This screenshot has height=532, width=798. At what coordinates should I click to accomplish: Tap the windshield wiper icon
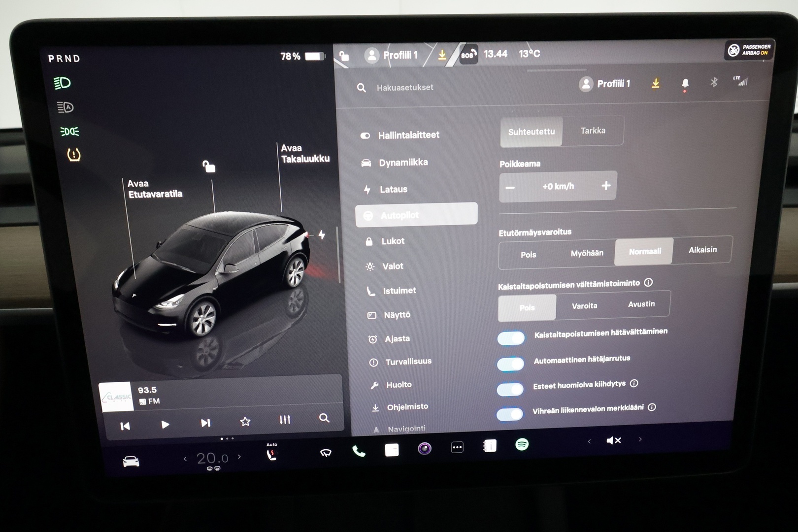(325, 452)
